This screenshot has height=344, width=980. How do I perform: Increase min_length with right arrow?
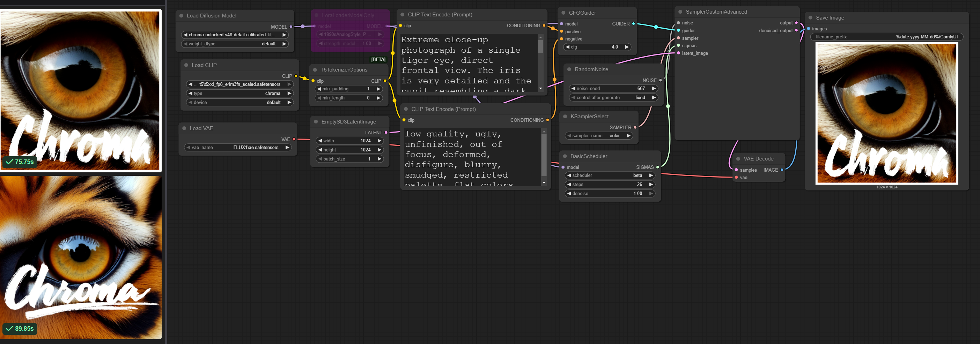378,98
